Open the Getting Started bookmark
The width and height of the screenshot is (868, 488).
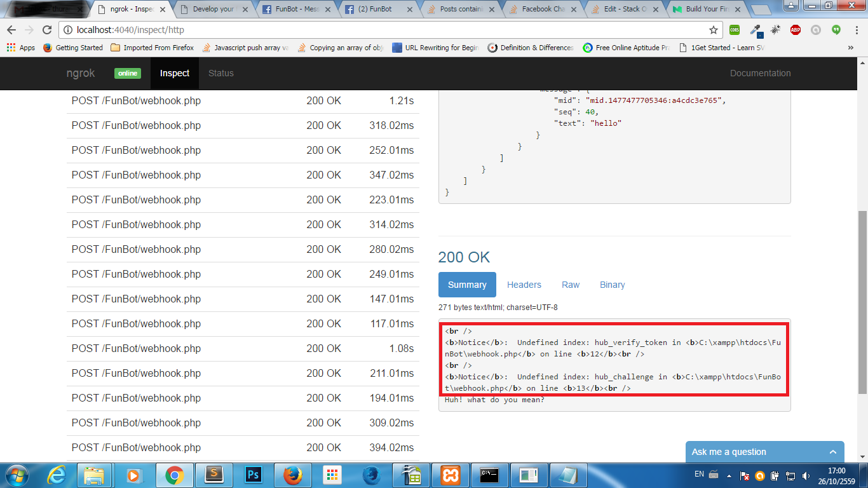(x=73, y=48)
